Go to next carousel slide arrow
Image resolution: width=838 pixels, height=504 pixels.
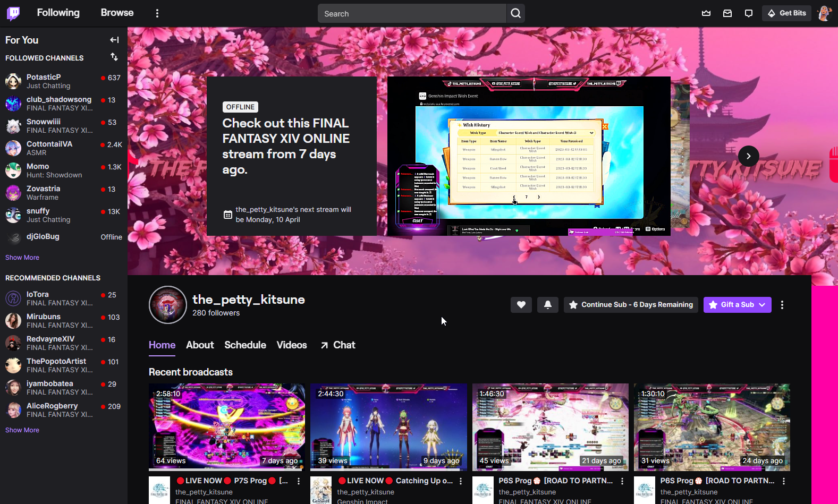[x=749, y=156]
